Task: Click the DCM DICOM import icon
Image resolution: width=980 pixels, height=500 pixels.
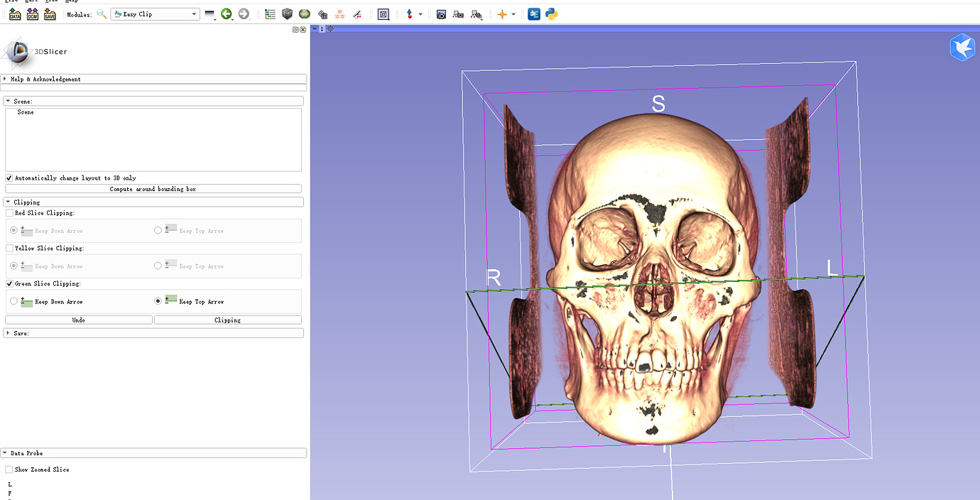Action: tap(33, 14)
